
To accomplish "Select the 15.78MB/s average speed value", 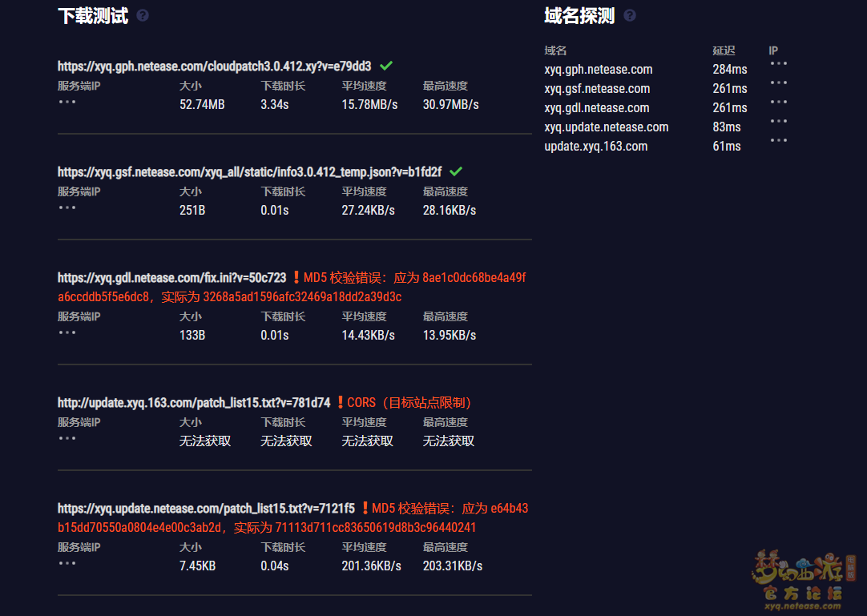I will [369, 104].
